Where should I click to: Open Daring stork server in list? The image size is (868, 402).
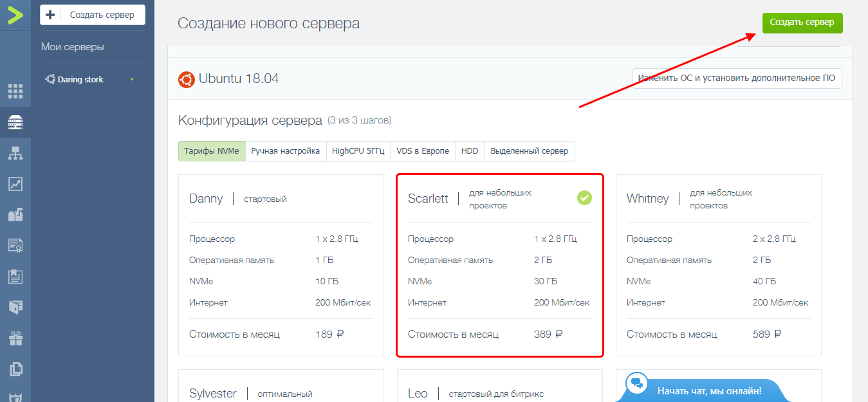pyautogui.click(x=80, y=80)
